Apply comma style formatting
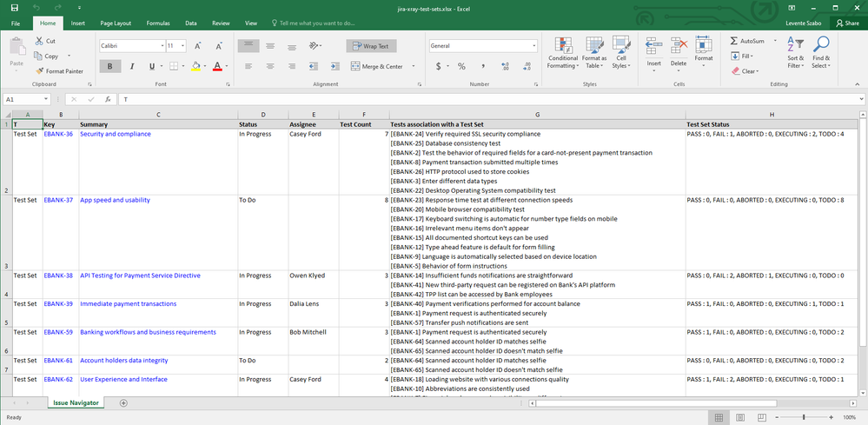Viewport: 868px width, 425px height. [483, 66]
